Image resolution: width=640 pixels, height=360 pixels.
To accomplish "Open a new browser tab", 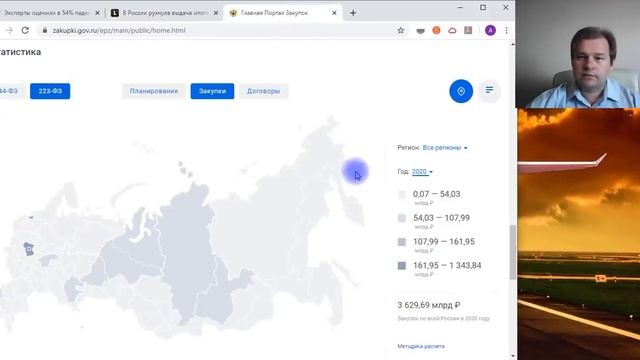I will (353, 13).
